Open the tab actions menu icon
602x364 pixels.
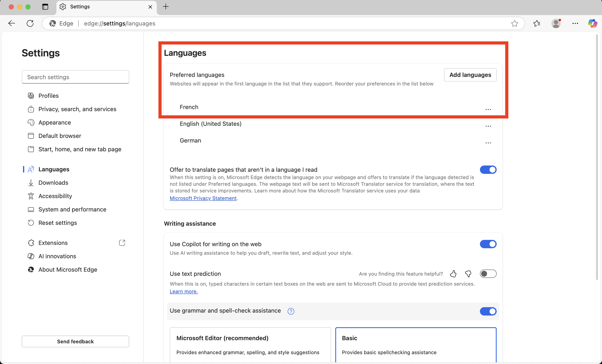(x=45, y=7)
